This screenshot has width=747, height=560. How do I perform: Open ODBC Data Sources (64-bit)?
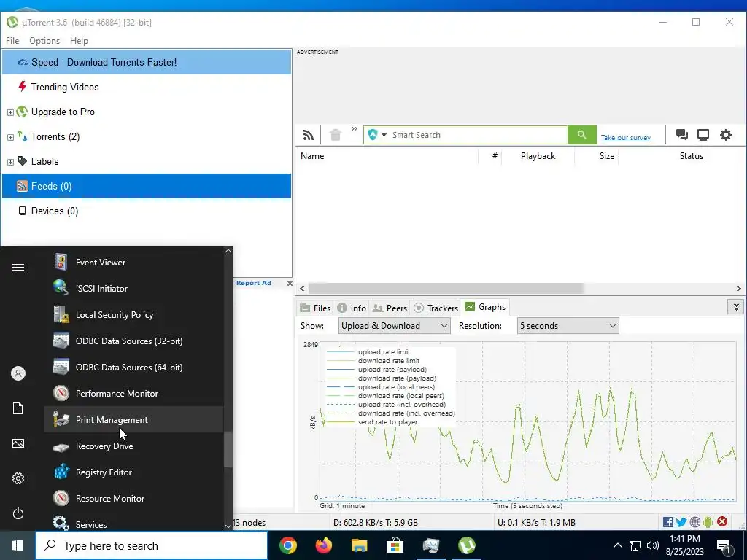[x=133, y=367]
